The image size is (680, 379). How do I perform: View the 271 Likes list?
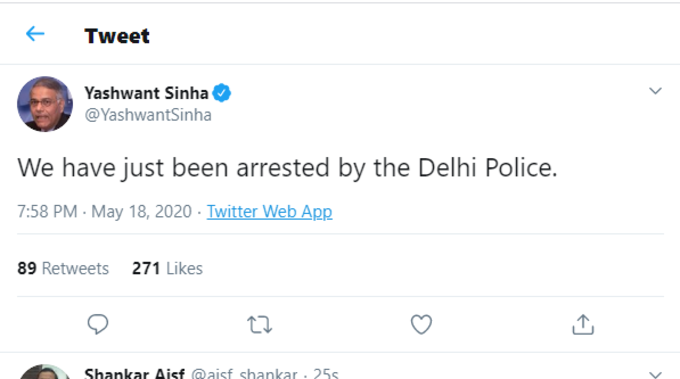[x=167, y=268]
